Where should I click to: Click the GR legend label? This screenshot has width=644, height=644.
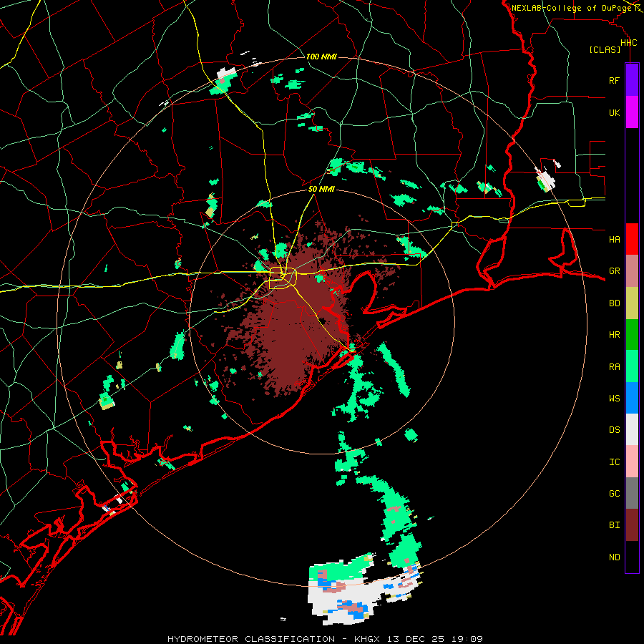[x=614, y=271]
